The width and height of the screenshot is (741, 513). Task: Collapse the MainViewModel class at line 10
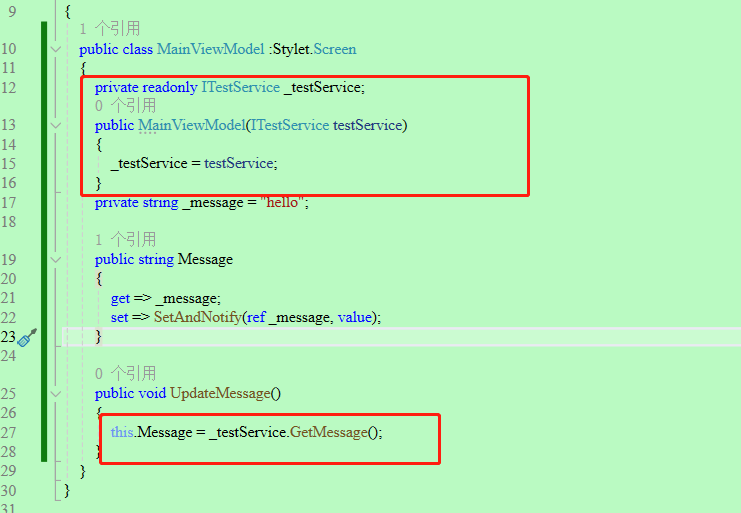(x=56, y=49)
